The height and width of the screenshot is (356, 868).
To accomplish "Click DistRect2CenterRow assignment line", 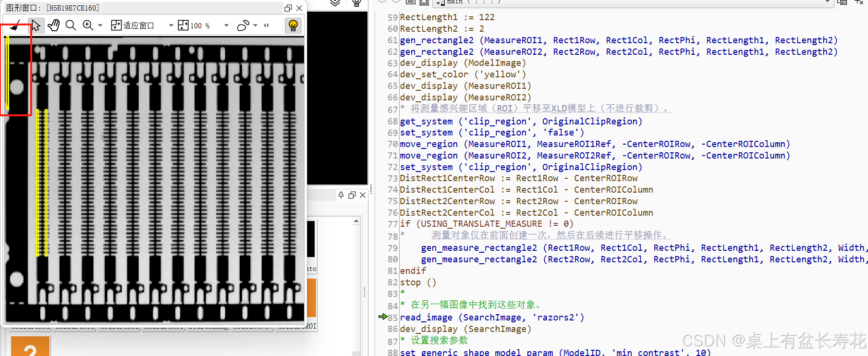I will pos(519,201).
